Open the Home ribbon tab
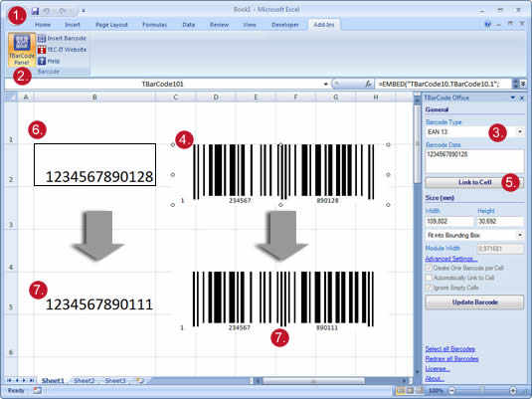 coord(43,25)
